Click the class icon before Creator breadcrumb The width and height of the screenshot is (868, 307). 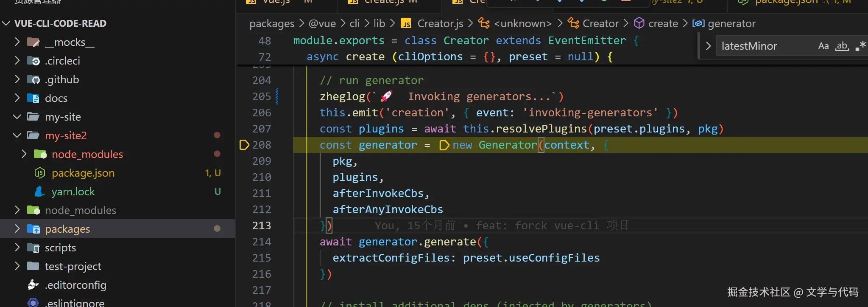coord(573,23)
